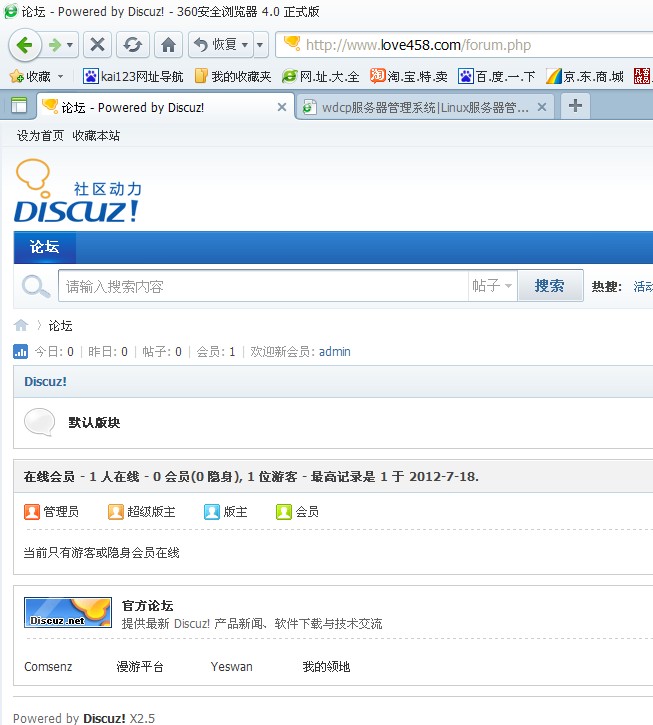This screenshot has height=725, width=653.
Task: Open 百度一下 bookmark
Action: click(x=497, y=76)
